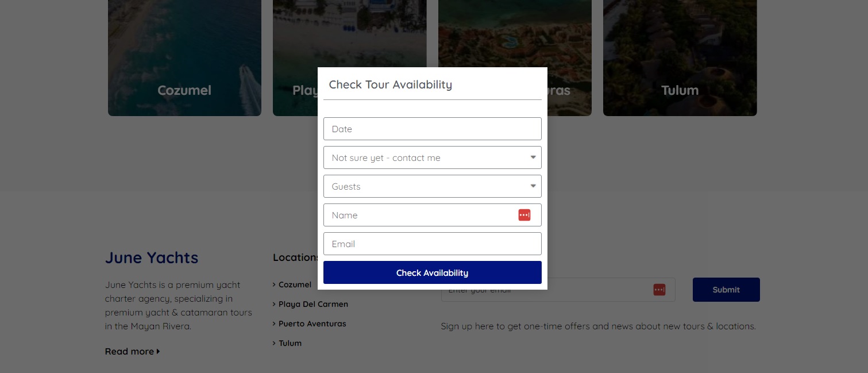Open the 'Not sure yet - contact me' dropdown

(x=432, y=157)
